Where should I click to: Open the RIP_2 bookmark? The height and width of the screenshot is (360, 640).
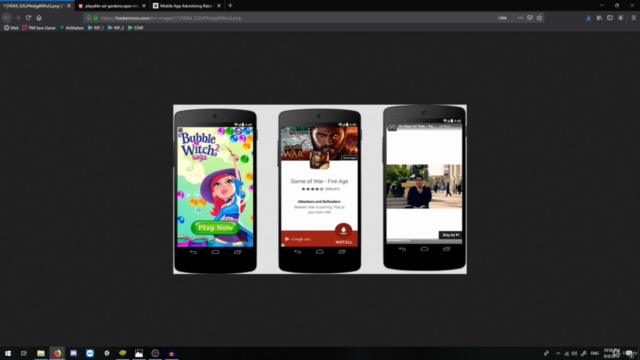[116, 28]
